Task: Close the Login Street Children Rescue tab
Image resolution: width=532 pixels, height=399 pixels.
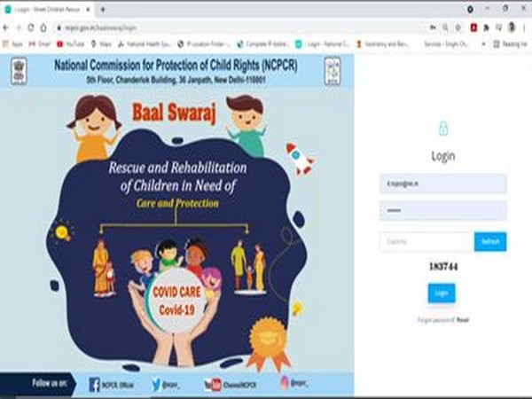Action: [x=88, y=10]
